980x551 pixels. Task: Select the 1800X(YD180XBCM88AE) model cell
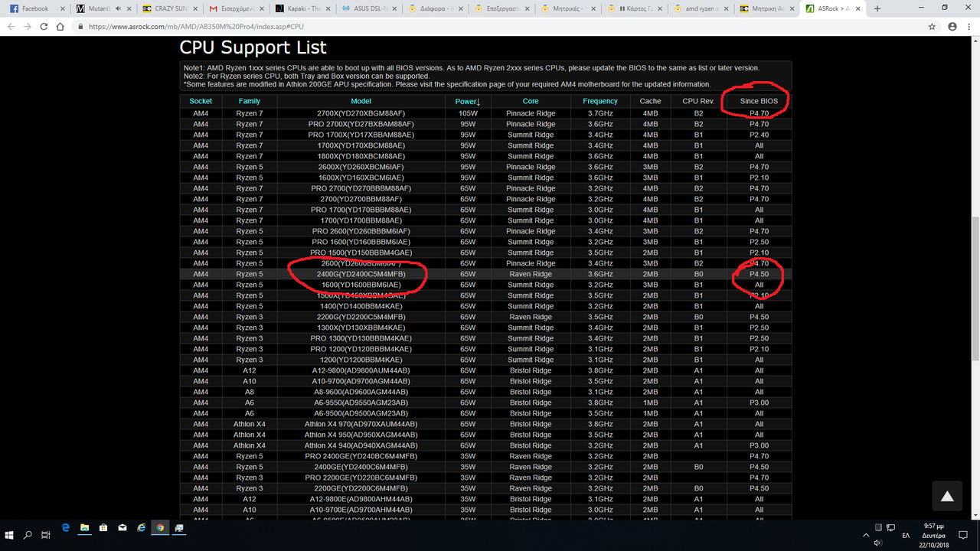(x=361, y=156)
